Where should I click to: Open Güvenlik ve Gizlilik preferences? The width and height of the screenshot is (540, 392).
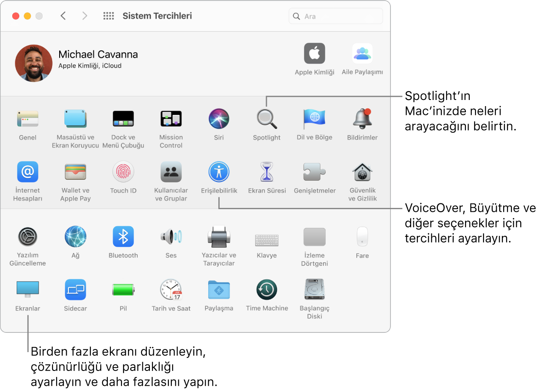pos(362,171)
